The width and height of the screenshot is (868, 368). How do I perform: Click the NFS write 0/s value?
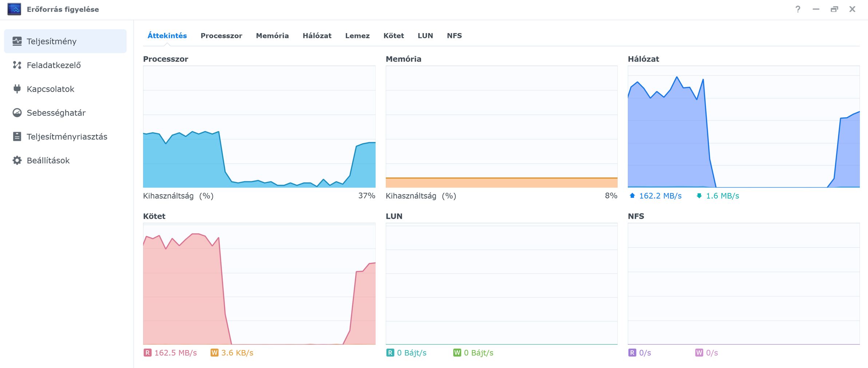click(x=712, y=353)
